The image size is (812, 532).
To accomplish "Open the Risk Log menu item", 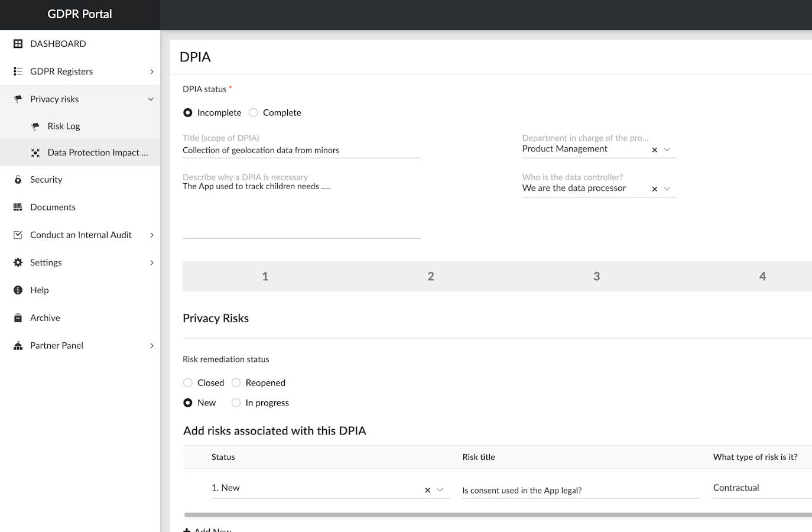I will click(64, 126).
